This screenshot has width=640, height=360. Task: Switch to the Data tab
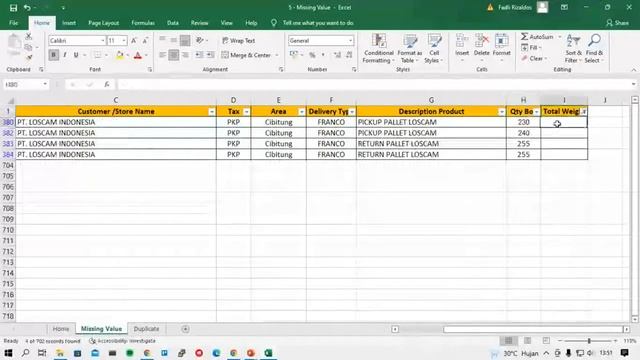[x=173, y=23]
